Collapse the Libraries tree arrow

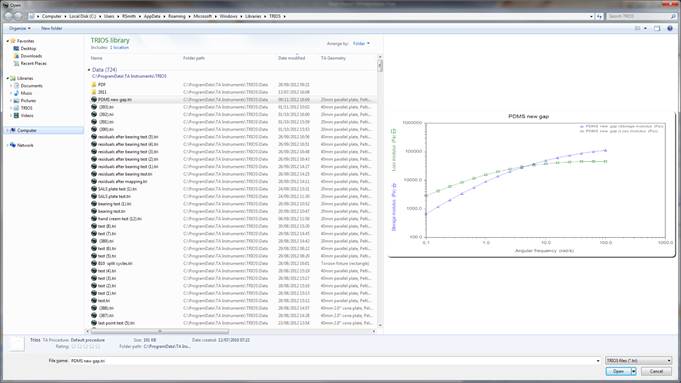(x=7, y=78)
